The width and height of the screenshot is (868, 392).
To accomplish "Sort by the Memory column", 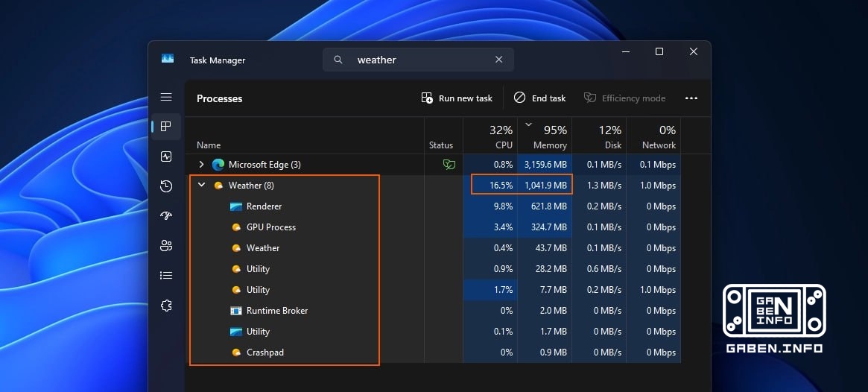I will 545,137.
